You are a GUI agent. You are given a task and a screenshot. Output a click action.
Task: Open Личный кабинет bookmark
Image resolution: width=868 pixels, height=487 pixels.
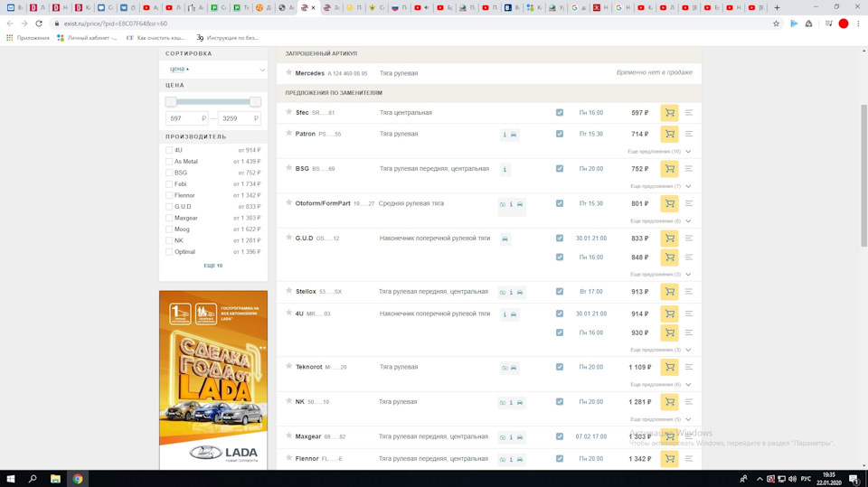[x=88, y=38]
